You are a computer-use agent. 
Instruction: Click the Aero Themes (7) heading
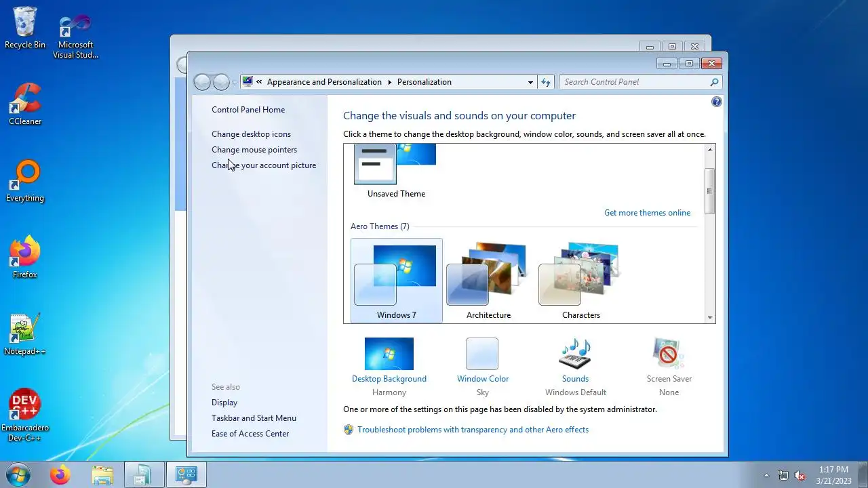click(x=380, y=226)
